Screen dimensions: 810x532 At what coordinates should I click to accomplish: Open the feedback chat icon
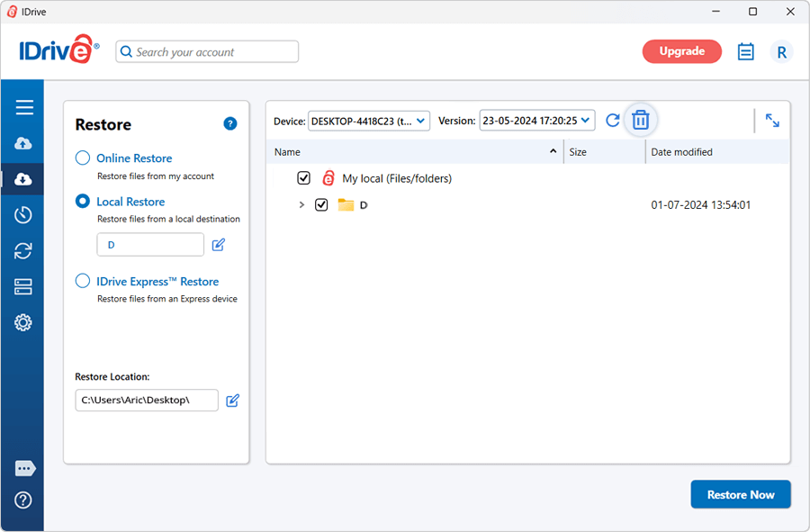point(25,468)
